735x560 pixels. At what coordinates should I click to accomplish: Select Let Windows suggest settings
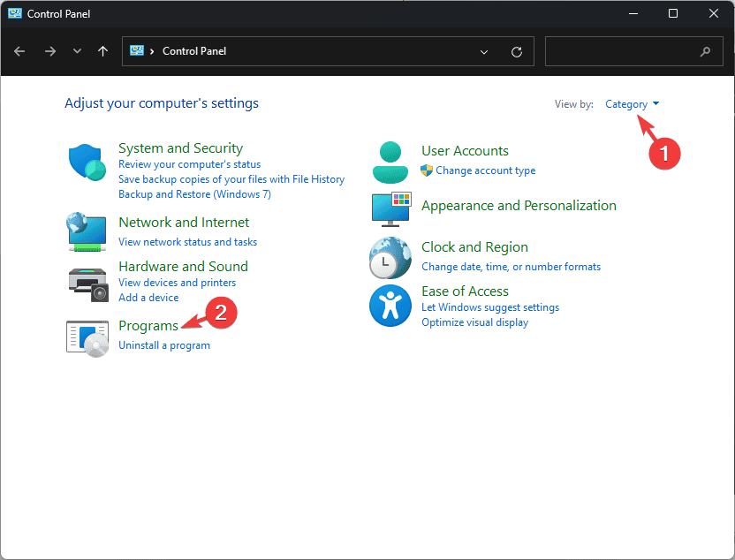(x=490, y=307)
